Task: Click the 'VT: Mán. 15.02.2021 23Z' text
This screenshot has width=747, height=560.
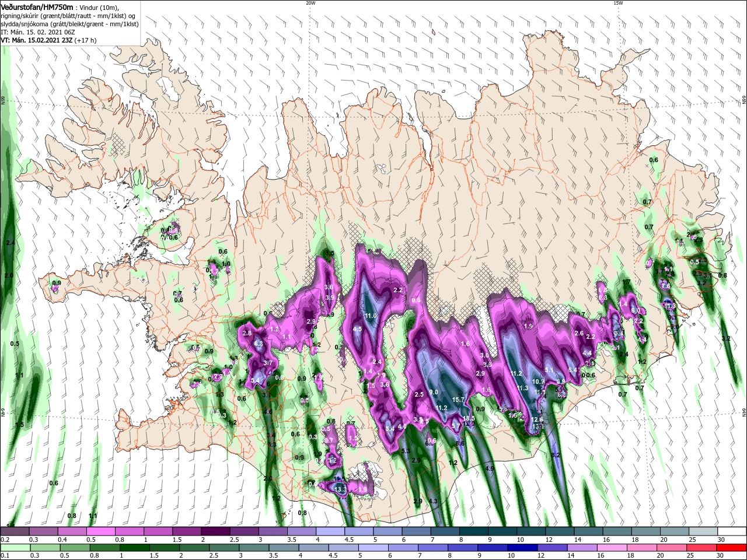Action: click(36, 40)
